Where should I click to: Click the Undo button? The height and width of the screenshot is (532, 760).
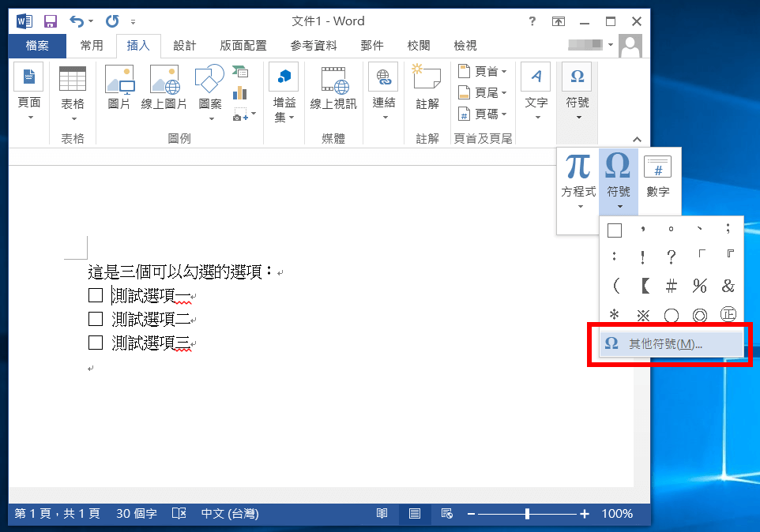[x=77, y=21]
